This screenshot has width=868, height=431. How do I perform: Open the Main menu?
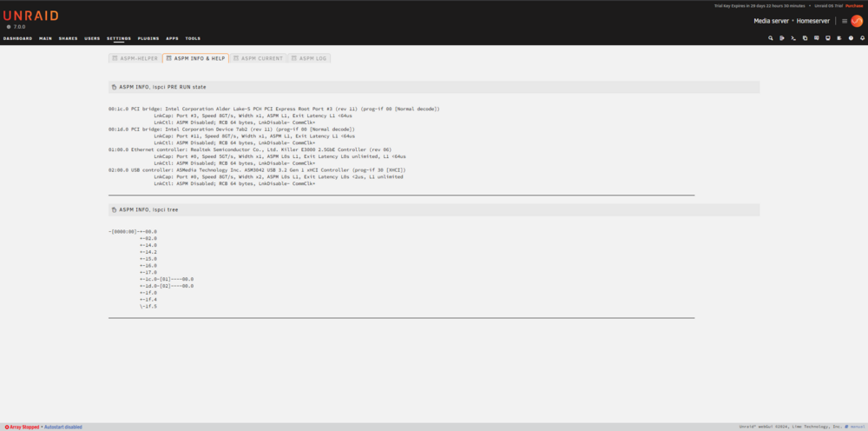[45, 39]
